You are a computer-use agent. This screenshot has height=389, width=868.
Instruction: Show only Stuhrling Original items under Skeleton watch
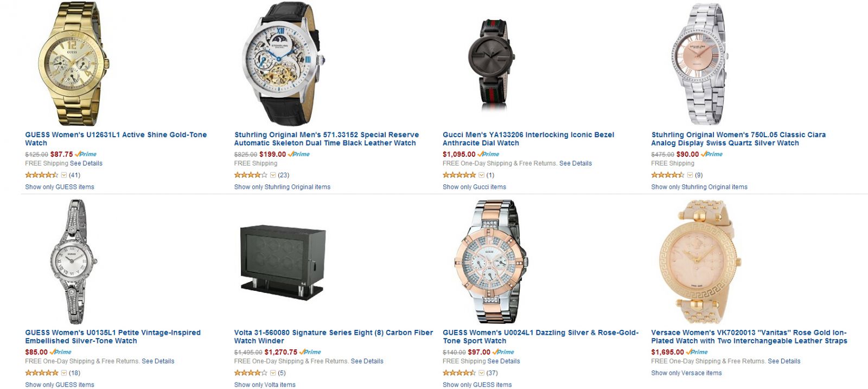pos(282,187)
